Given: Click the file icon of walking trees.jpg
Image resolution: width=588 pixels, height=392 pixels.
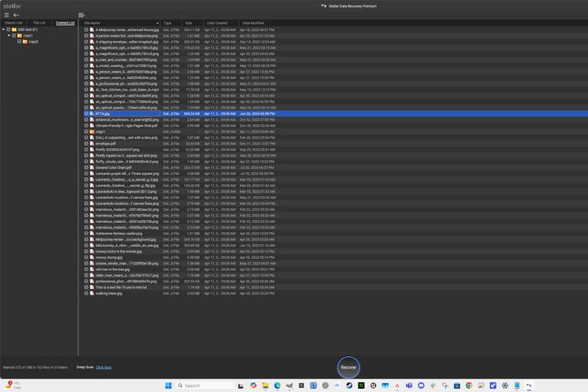Looking at the screenshot, I should point(91,293).
